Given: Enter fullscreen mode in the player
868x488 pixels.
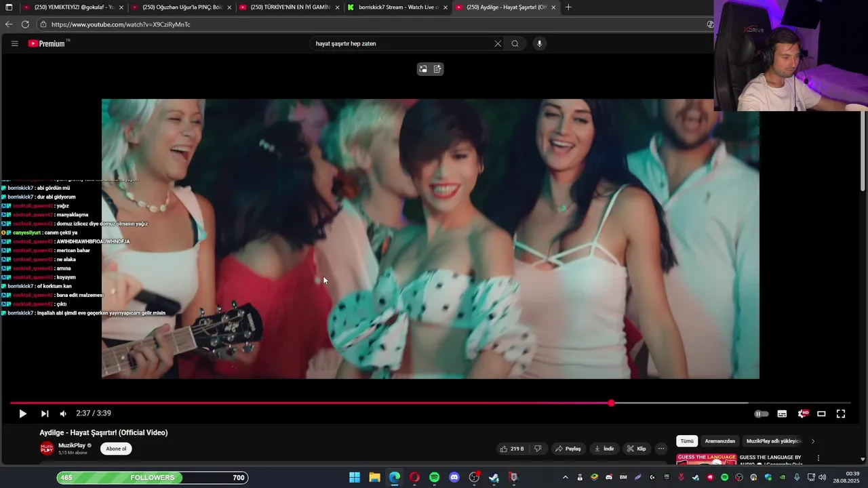Looking at the screenshot, I should [841, 413].
